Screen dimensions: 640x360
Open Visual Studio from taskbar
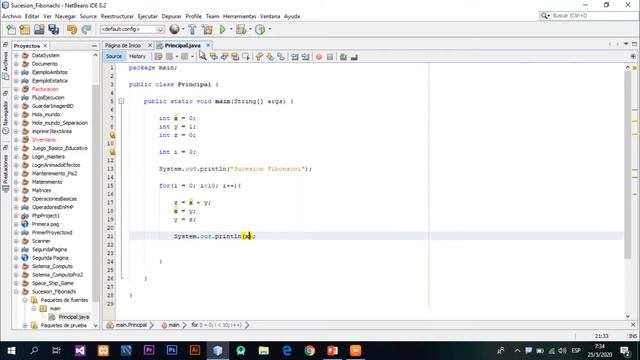coord(80,351)
